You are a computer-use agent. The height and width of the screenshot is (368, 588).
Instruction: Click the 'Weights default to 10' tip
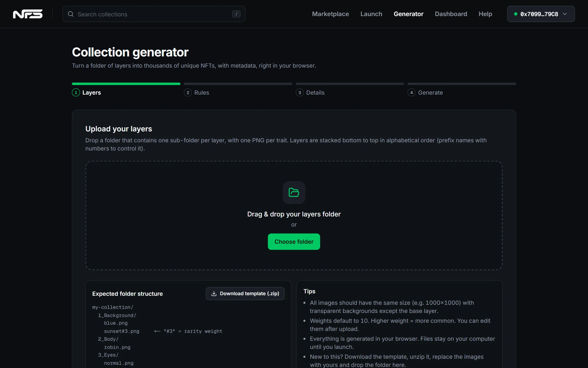[400, 325]
